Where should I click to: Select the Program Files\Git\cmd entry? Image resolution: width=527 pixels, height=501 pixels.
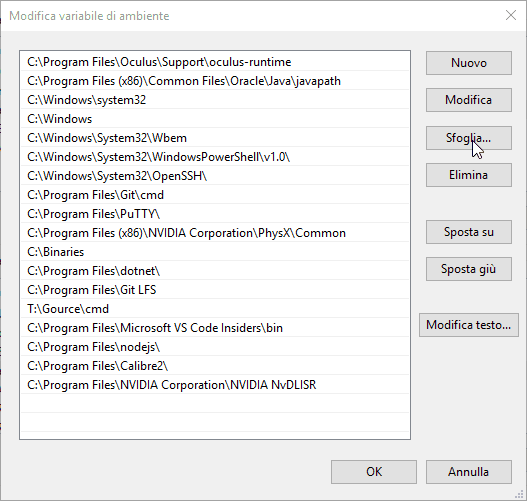tap(215, 195)
